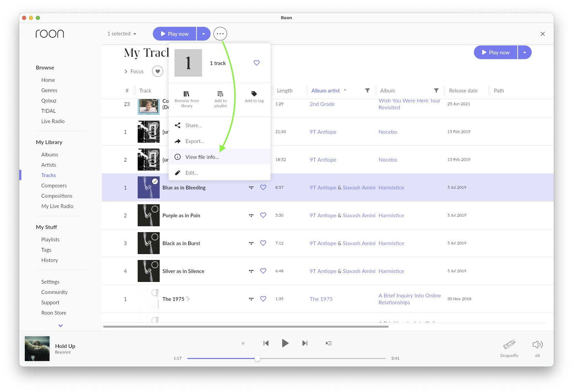
Task: Open Dragonfly audio zone icon
Action: (x=509, y=345)
